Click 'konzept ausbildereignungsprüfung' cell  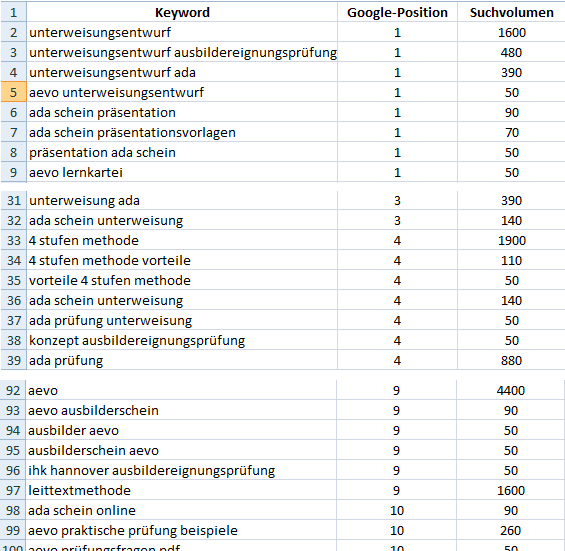click(182, 341)
